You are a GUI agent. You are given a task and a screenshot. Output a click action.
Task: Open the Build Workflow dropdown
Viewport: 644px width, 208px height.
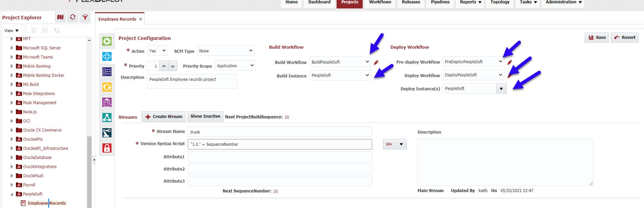[340, 62]
